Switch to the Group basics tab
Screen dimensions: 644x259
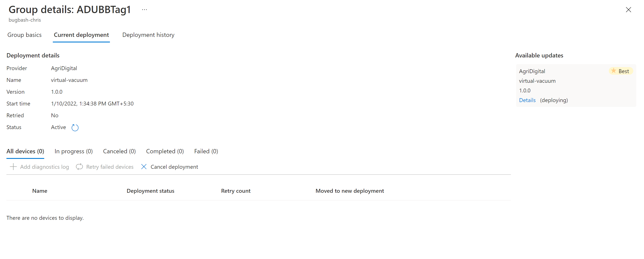24,35
